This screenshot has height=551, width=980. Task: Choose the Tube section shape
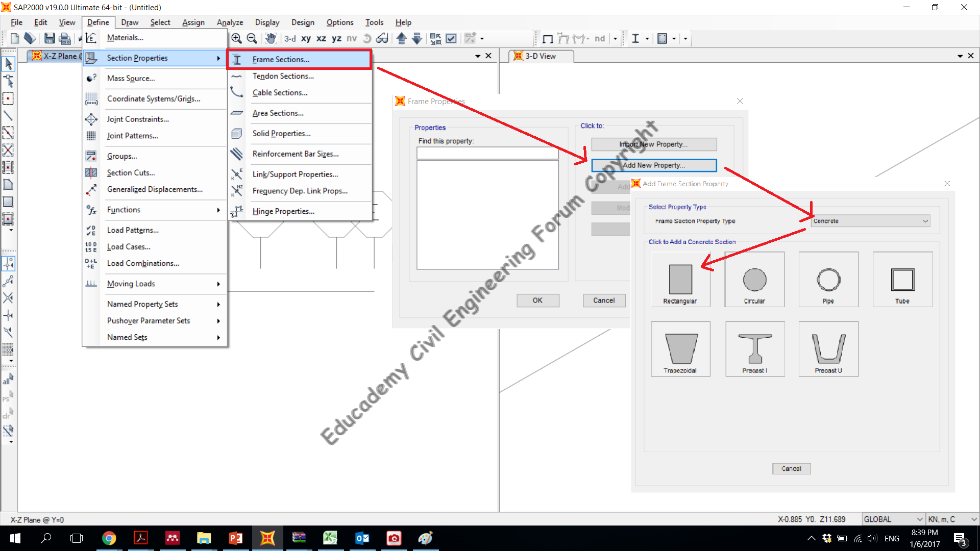tap(902, 280)
